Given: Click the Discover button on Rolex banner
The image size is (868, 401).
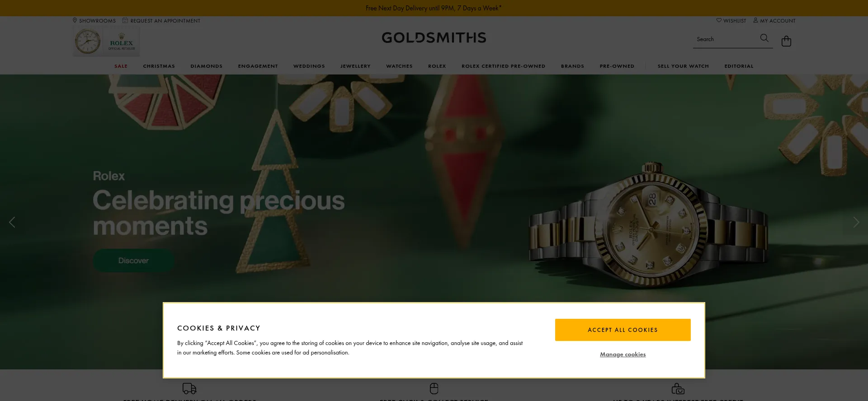Looking at the screenshot, I should [133, 261].
